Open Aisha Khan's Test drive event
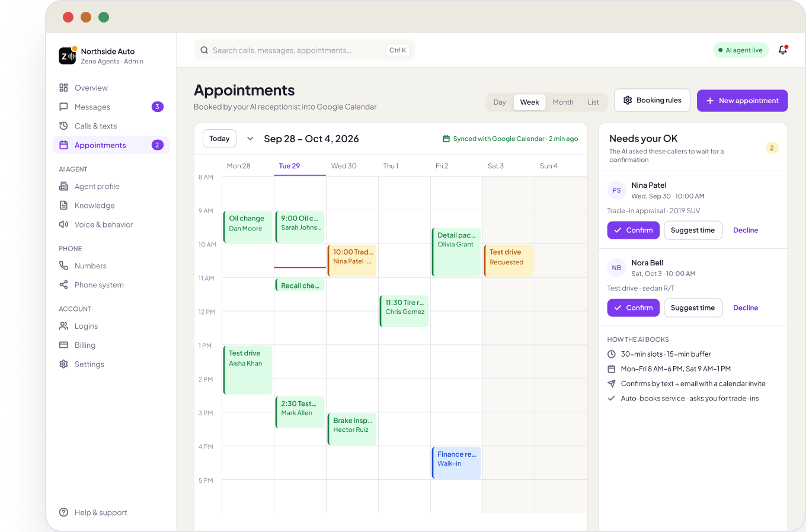The width and height of the screenshot is (806, 532). click(248, 370)
